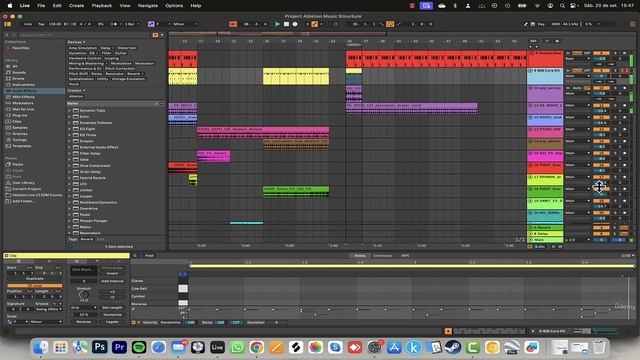The width and height of the screenshot is (640, 360).
Task: Open Max for Live category
Action: pos(23,109)
